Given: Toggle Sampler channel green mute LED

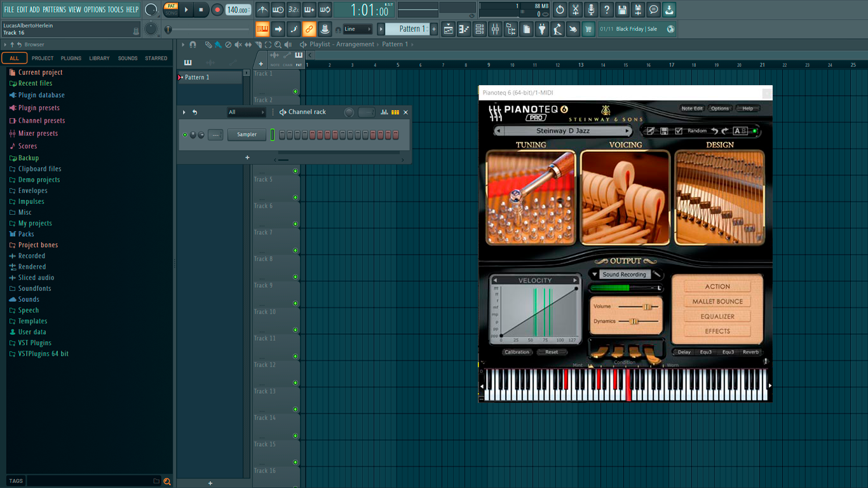Looking at the screenshot, I should 185,135.
